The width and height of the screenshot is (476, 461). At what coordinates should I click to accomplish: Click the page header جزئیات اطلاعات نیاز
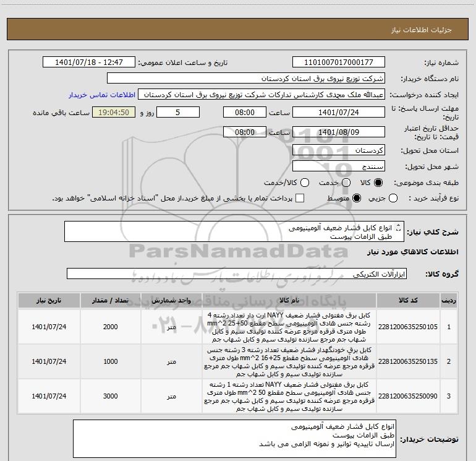(x=422, y=30)
